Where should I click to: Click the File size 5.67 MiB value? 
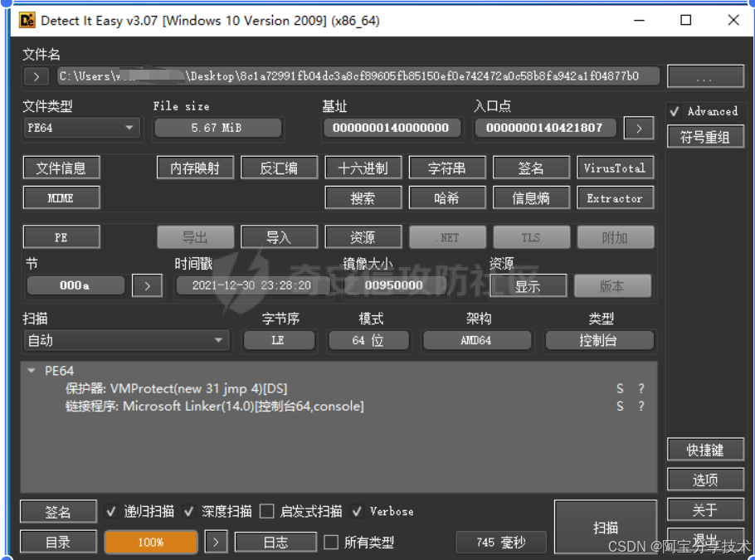217,128
